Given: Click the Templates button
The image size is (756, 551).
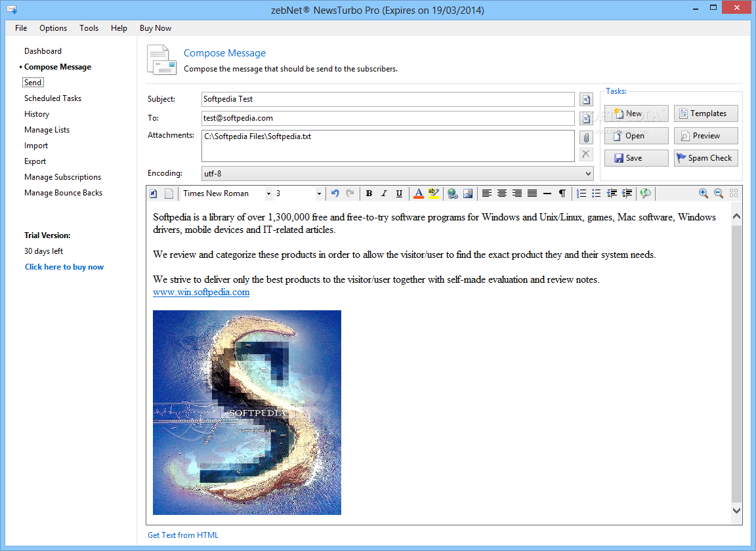Looking at the screenshot, I should 706,113.
